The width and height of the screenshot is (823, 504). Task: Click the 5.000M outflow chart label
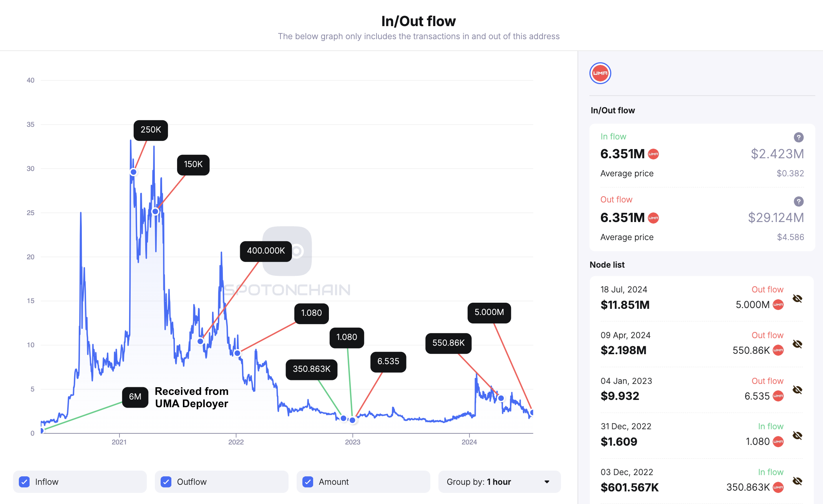click(489, 312)
